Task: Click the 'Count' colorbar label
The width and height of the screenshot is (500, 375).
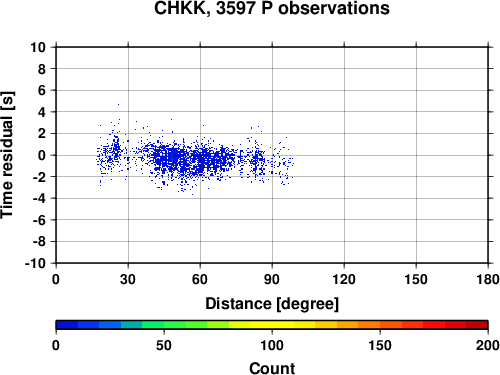Action: pos(272,368)
